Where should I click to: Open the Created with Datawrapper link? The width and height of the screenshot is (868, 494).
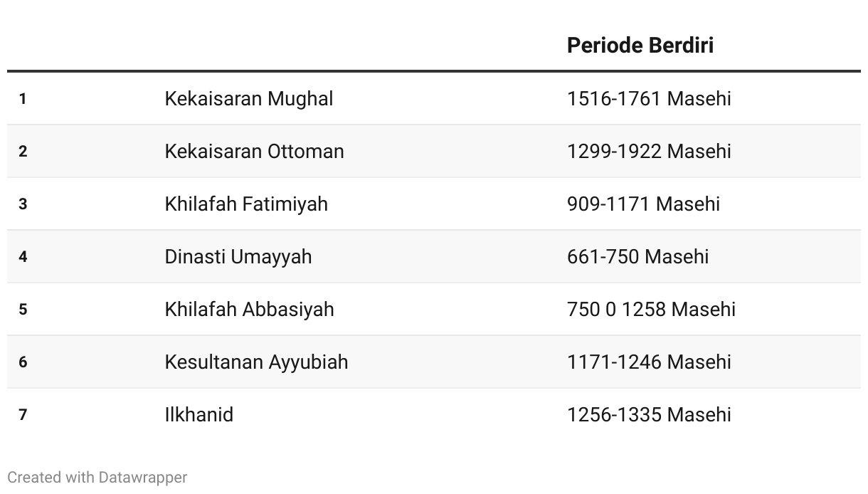[97, 477]
